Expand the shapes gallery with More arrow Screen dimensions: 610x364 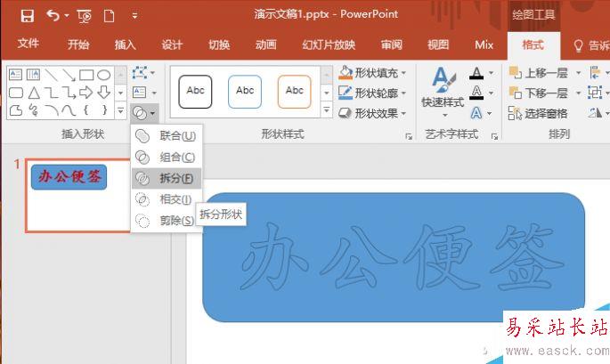[x=120, y=111]
